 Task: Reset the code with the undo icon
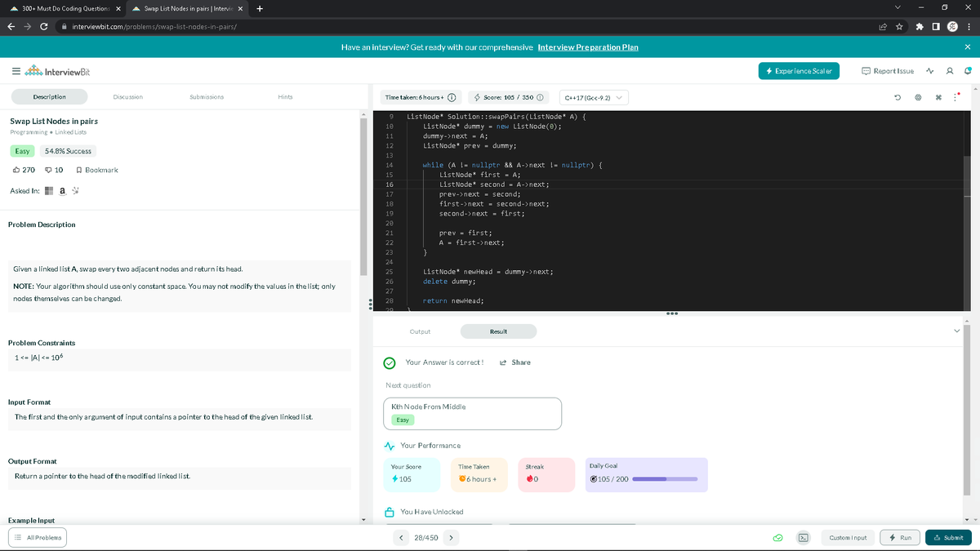click(x=899, y=98)
